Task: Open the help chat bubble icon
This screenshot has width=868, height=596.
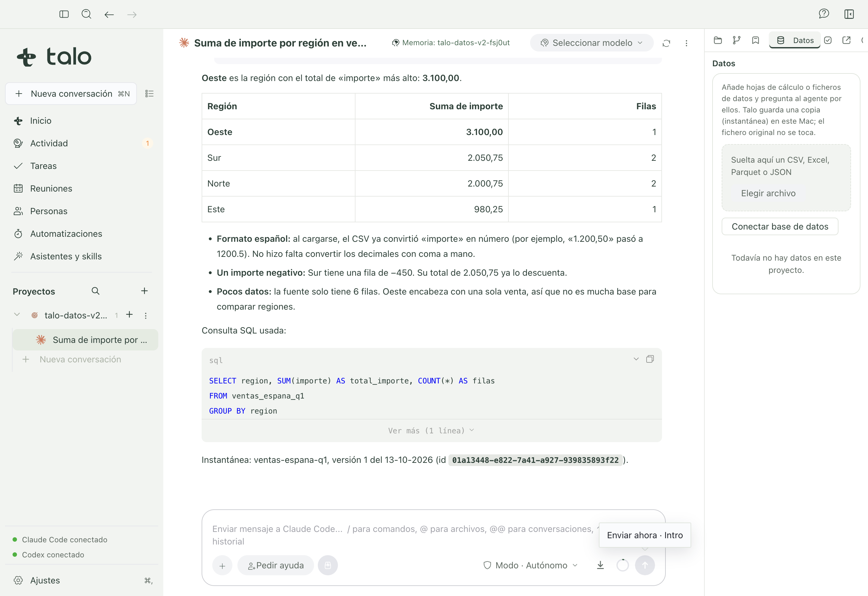Action: [x=823, y=14]
